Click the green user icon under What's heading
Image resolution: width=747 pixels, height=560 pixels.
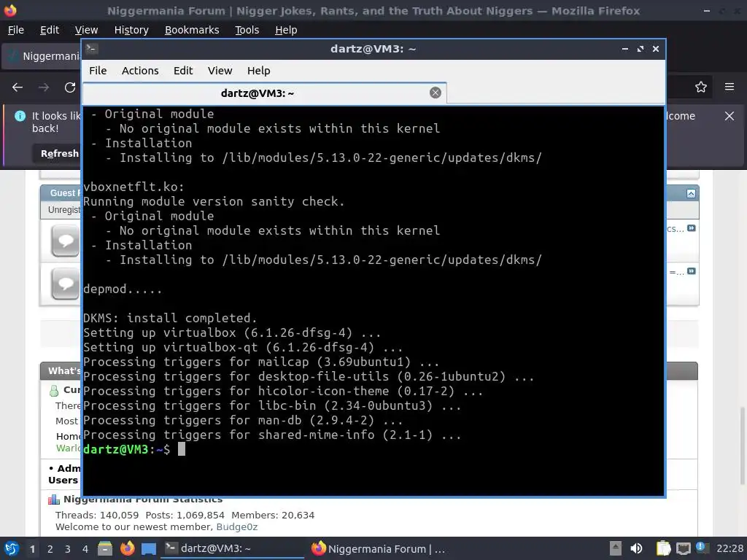click(x=54, y=391)
